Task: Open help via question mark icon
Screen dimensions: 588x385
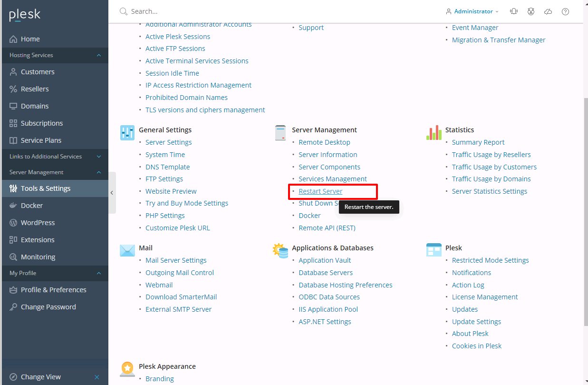Action: click(x=565, y=11)
